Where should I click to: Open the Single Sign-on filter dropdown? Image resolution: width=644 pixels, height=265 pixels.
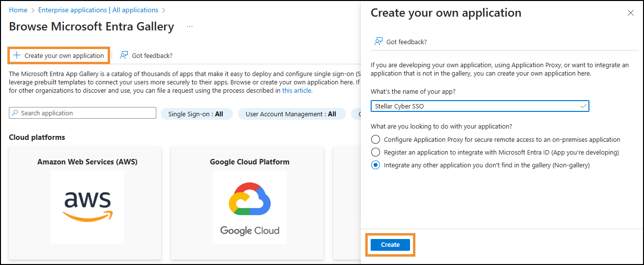coord(196,114)
